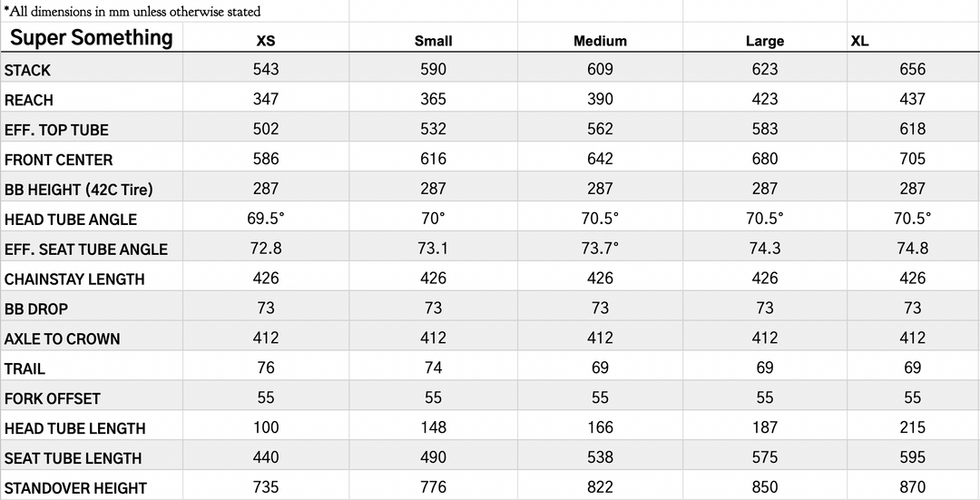The image size is (980, 500).
Task: Click the XS head tube angle 69.5°
Action: click(266, 218)
